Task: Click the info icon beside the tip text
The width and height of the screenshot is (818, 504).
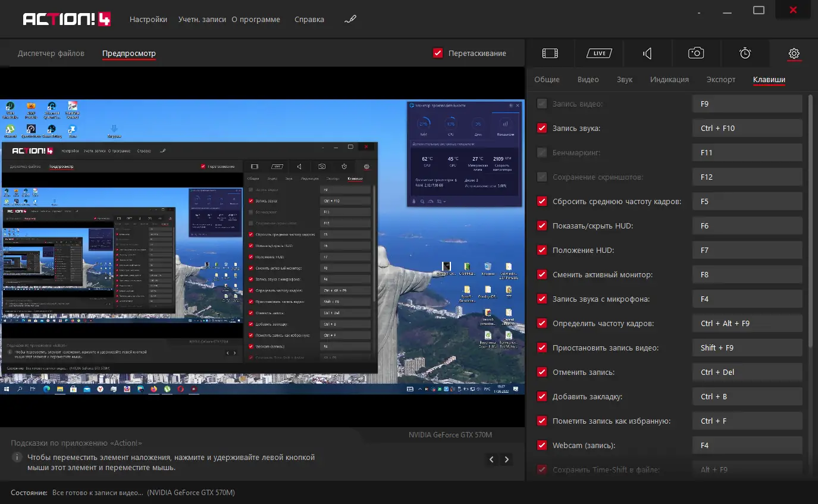Action: (x=17, y=458)
